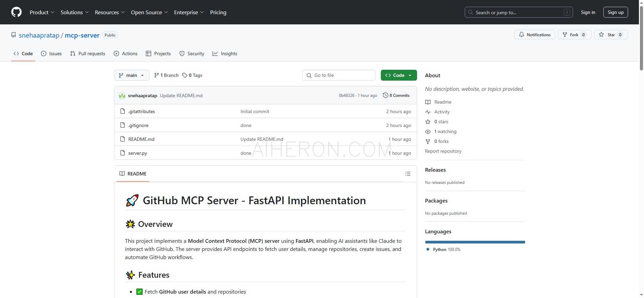Click the file icon beside server.py
This screenshot has height=298, width=644.
click(x=123, y=153)
